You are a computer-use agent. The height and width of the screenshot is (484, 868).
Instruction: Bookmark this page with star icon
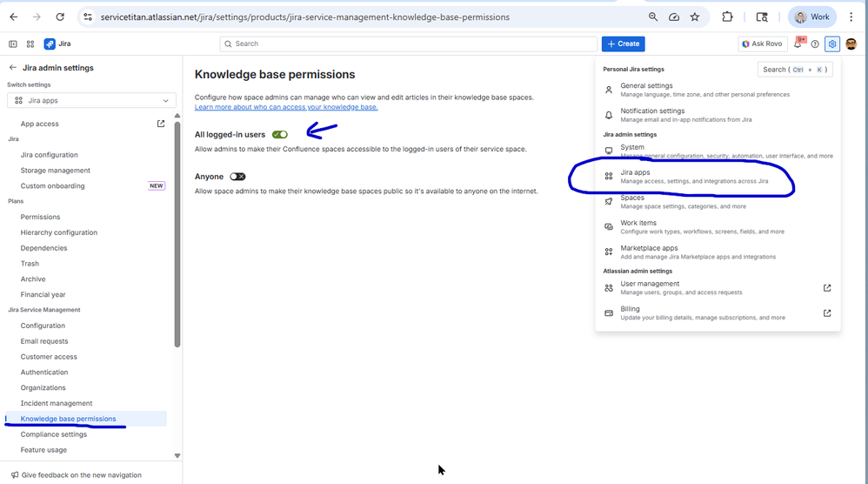[695, 17]
